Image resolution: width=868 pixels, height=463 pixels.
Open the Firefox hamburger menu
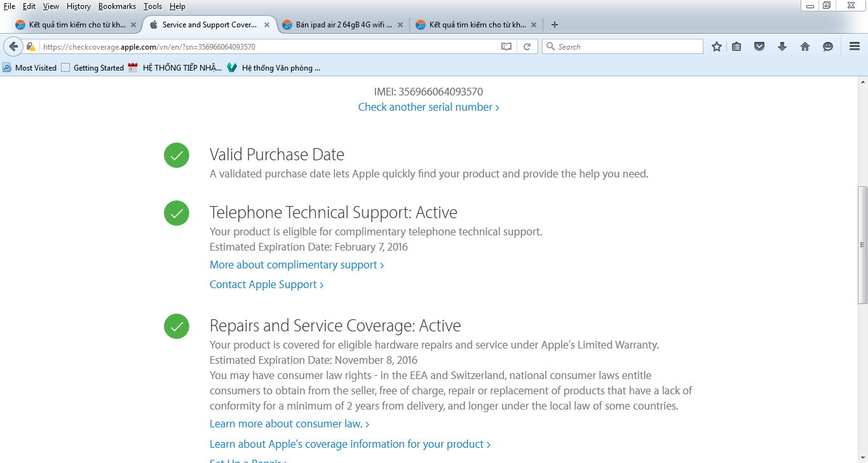(x=855, y=46)
